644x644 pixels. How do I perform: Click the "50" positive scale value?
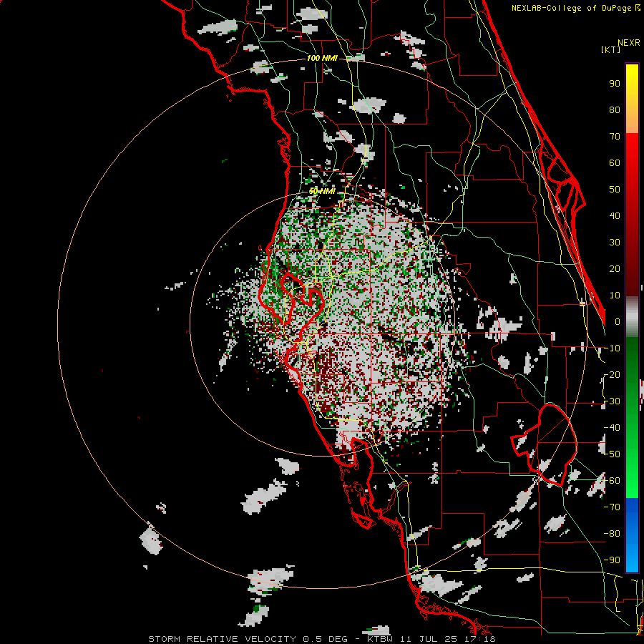point(615,190)
